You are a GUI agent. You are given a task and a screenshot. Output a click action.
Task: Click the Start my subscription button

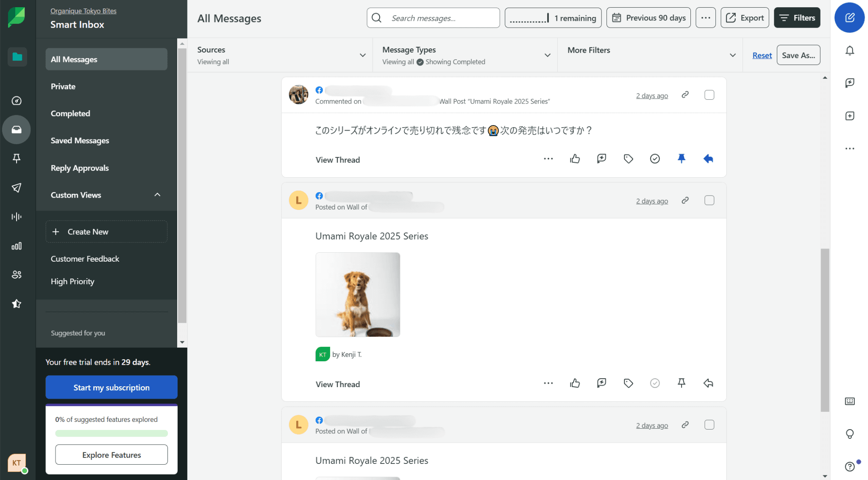pyautogui.click(x=111, y=388)
